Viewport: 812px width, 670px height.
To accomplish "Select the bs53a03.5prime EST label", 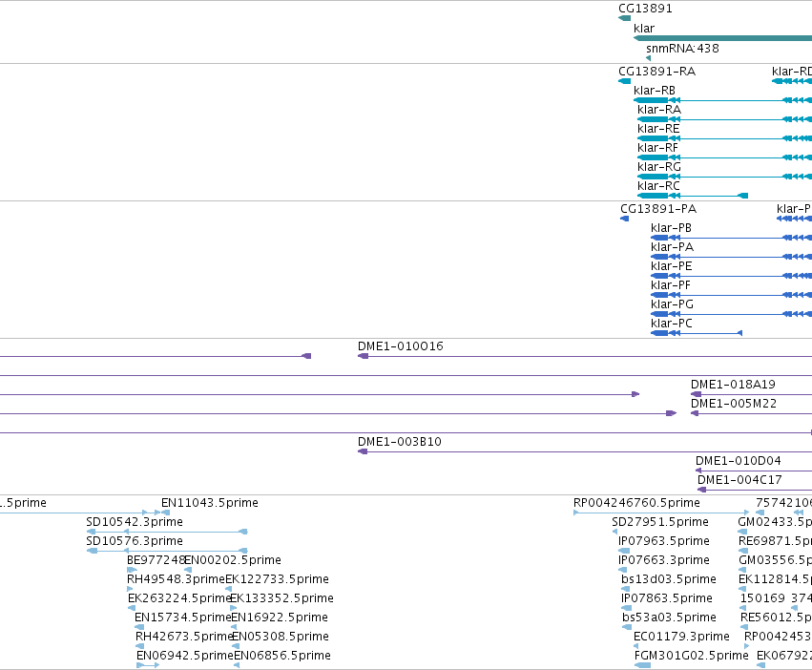I will (670, 618).
